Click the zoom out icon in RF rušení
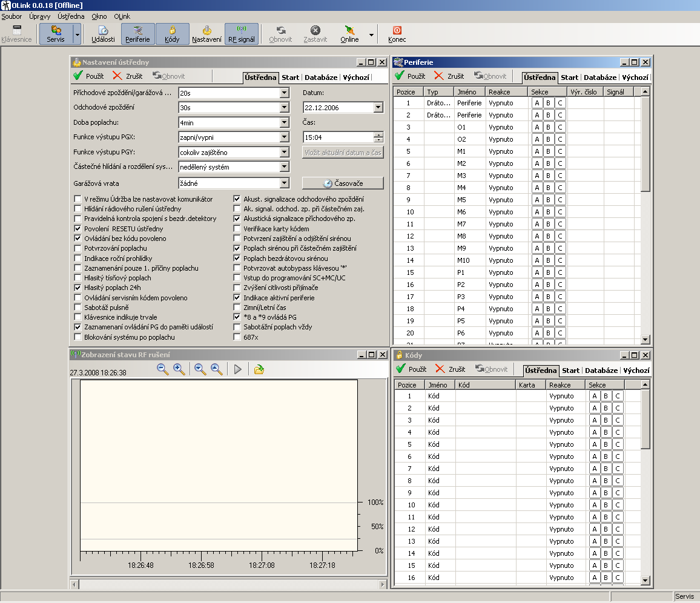 tap(162, 369)
